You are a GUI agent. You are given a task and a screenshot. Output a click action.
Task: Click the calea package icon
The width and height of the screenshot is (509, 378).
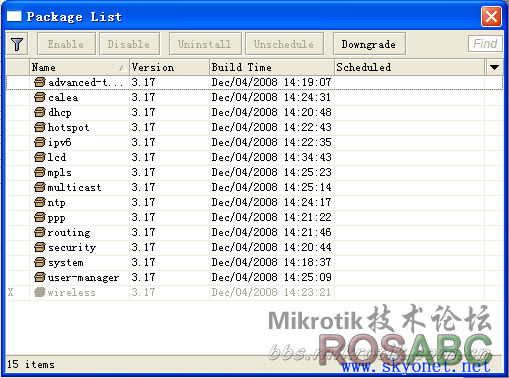point(40,97)
